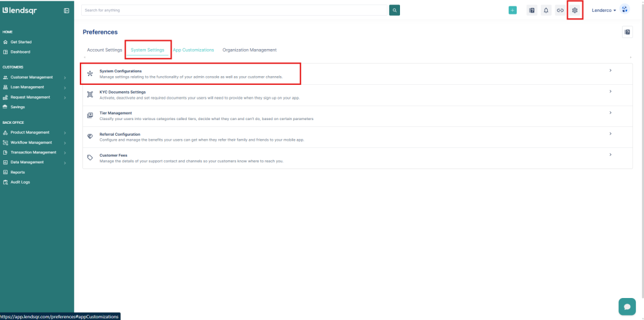644x320 pixels.
Task: Open the documentation book icon in header
Action: (x=531, y=10)
